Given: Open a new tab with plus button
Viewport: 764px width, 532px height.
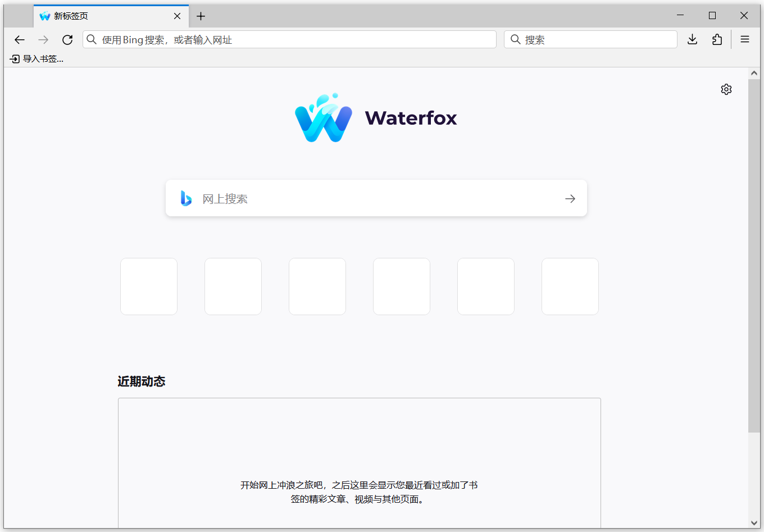Looking at the screenshot, I should pos(201,16).
